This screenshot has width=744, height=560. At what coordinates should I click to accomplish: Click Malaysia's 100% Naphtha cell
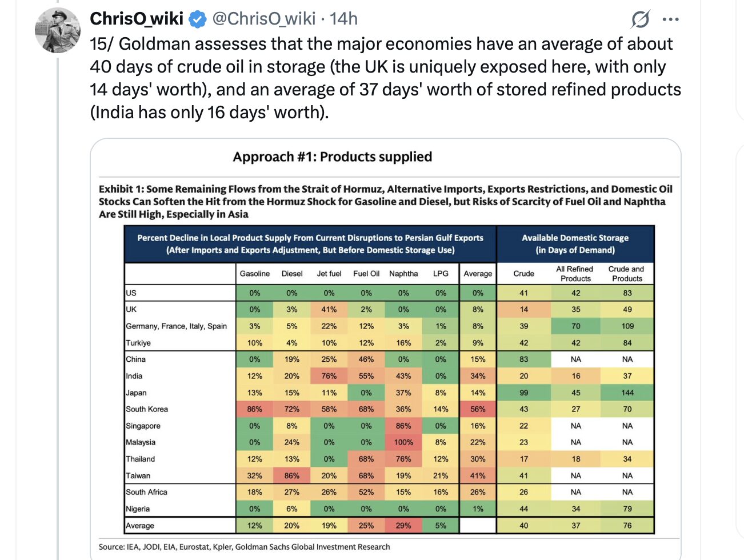coord(403,442)
